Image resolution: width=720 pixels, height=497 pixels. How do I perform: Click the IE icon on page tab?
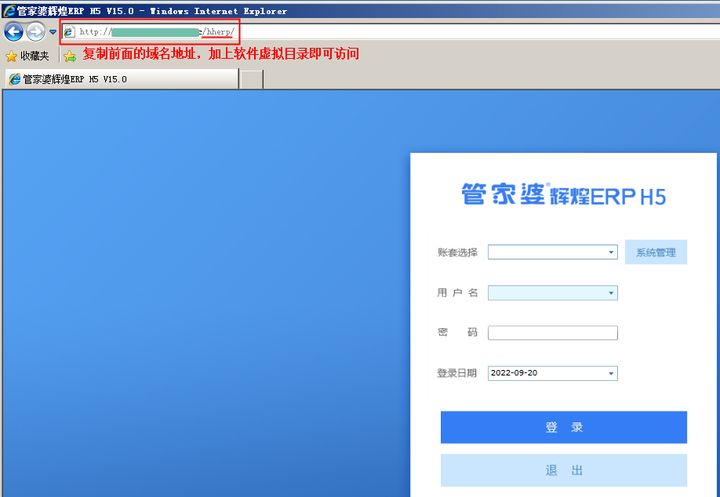coord(15,79)
